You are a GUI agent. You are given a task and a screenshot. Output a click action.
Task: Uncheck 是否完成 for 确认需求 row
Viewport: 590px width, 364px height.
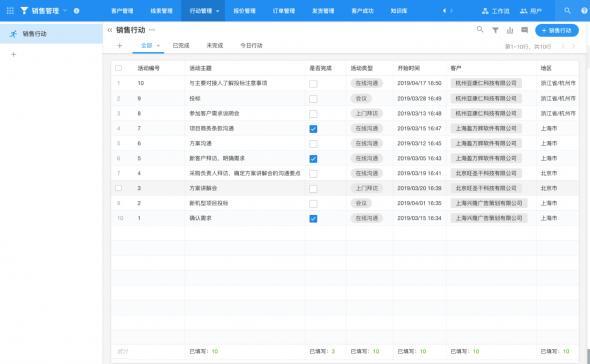click(x=313, y=219)
